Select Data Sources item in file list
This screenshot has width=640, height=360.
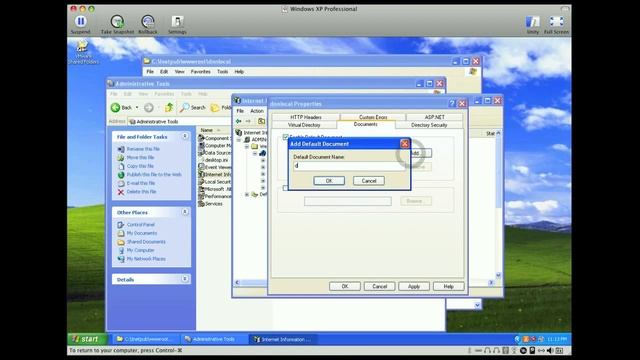pos(214,153)
